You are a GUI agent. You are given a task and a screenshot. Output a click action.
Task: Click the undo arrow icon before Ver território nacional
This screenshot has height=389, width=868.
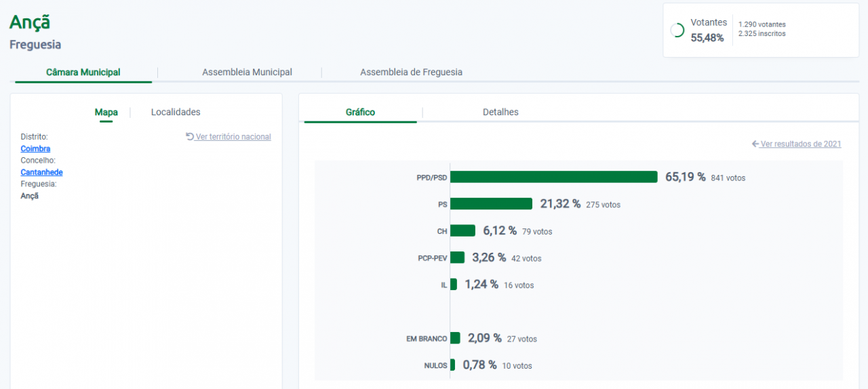[190, 136]
